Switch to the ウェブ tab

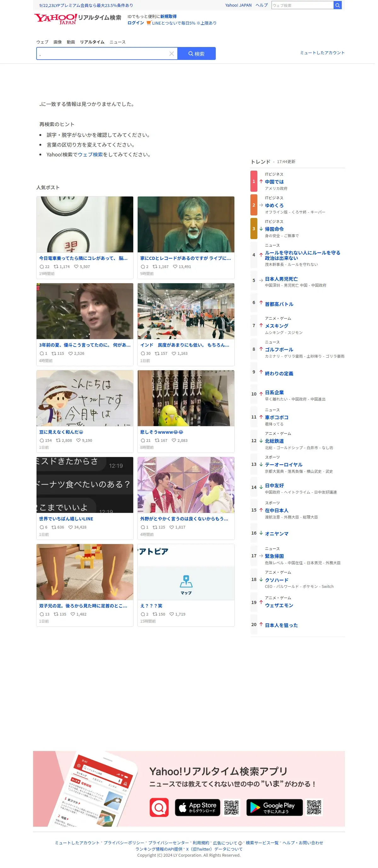click(x=43, y=42)
